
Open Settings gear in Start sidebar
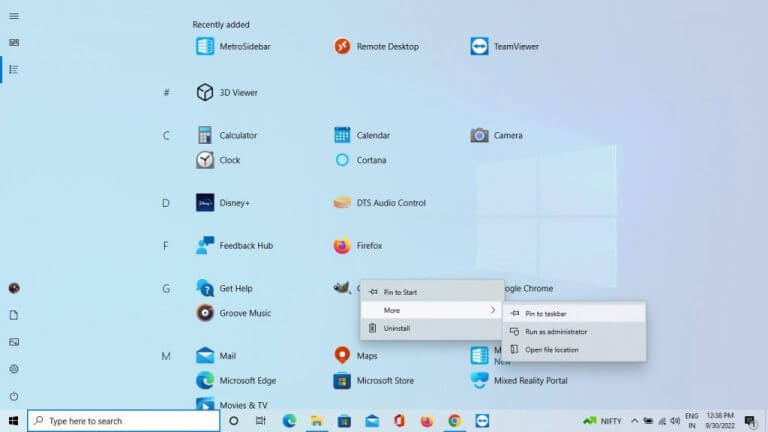(x=14, y=369)
